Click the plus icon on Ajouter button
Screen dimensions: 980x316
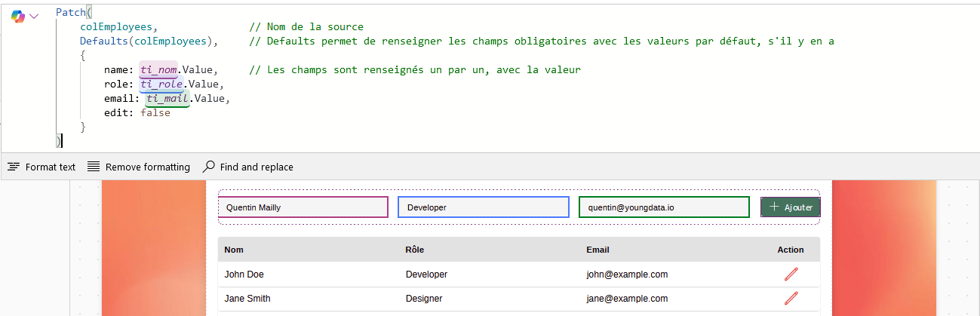click(x=774, y=207)
